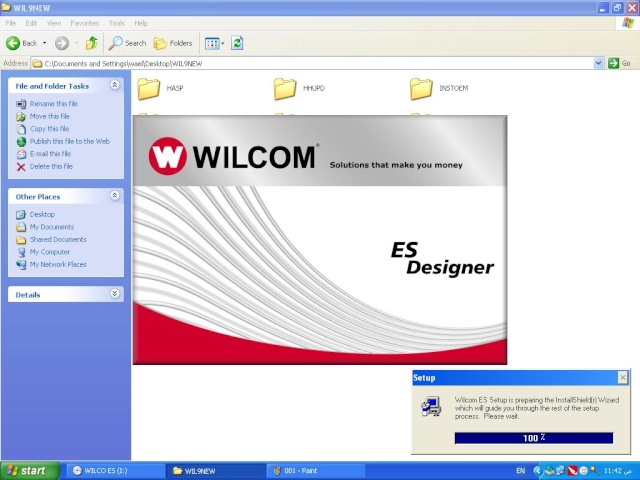
Task: Open the Tools menu
Action: (116, 23)
